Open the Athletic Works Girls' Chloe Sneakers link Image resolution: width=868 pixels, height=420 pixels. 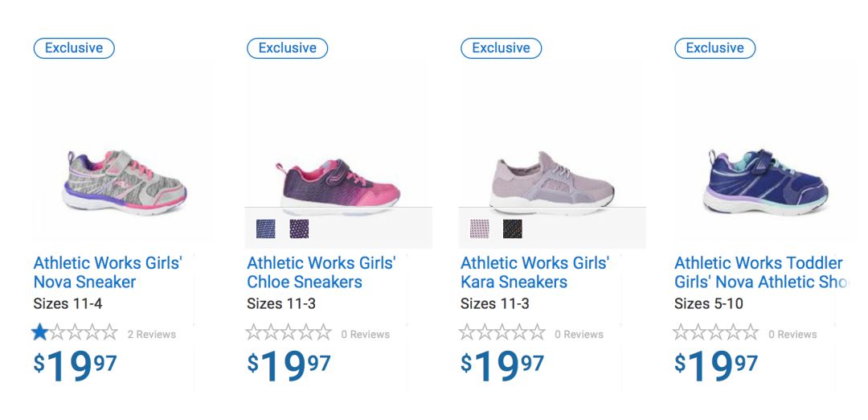[x=321, y=272]
